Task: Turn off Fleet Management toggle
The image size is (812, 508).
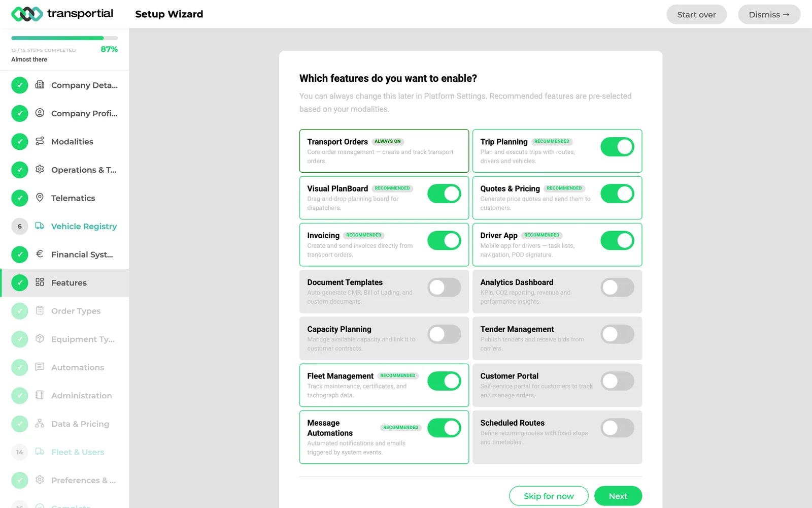Action: 444,381
